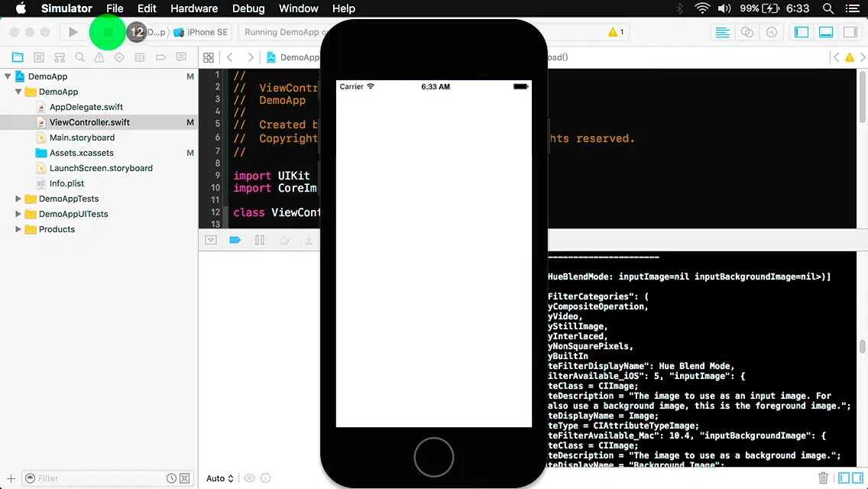868x489 pixels.
Task: Open the Simulator menu
Action: coord(66,8)
